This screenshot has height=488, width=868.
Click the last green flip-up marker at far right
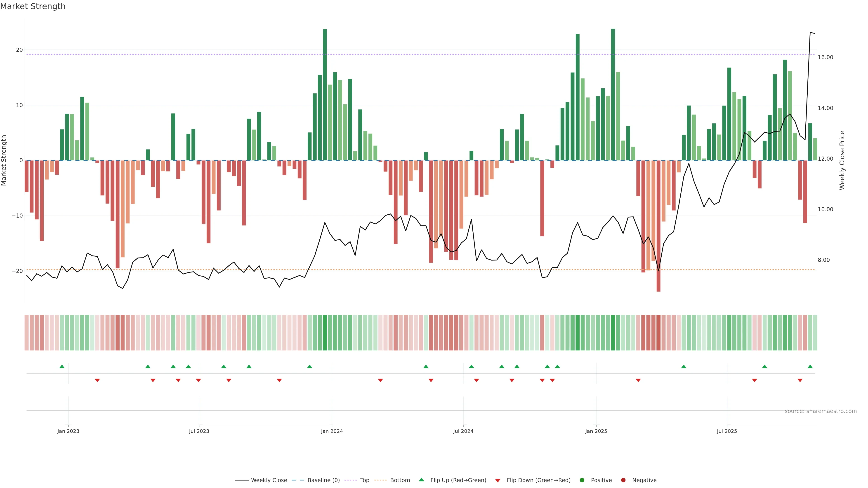[810, 366]
